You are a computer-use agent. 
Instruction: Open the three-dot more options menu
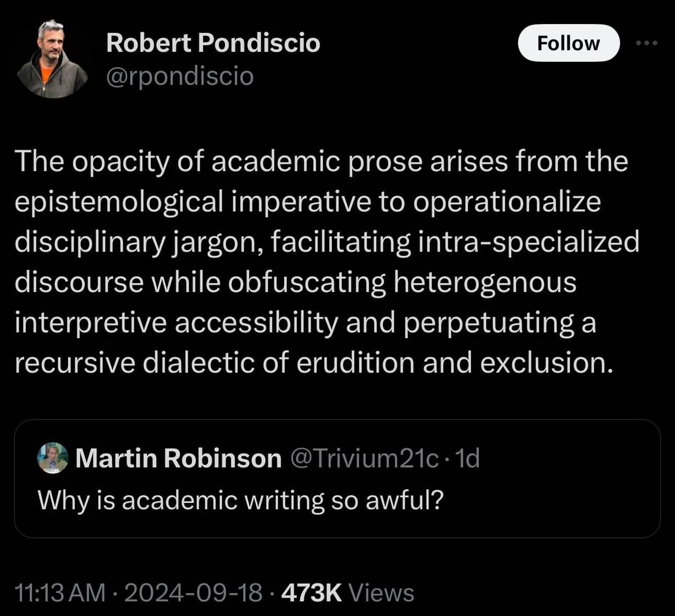point(646,43)
